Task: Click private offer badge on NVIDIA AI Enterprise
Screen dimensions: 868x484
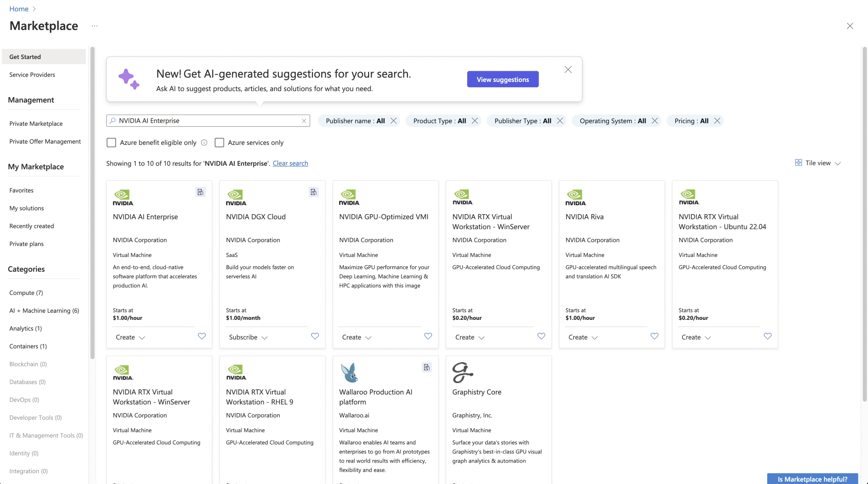Action: point(200,192)
